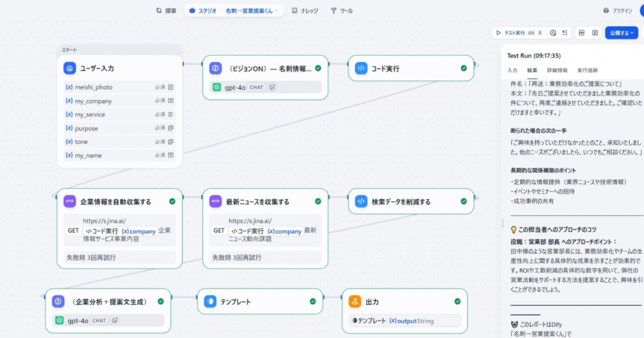
Task: Click the 最新ニュースを収集する HTTP node icon
Action: click(x=216, y=202)
